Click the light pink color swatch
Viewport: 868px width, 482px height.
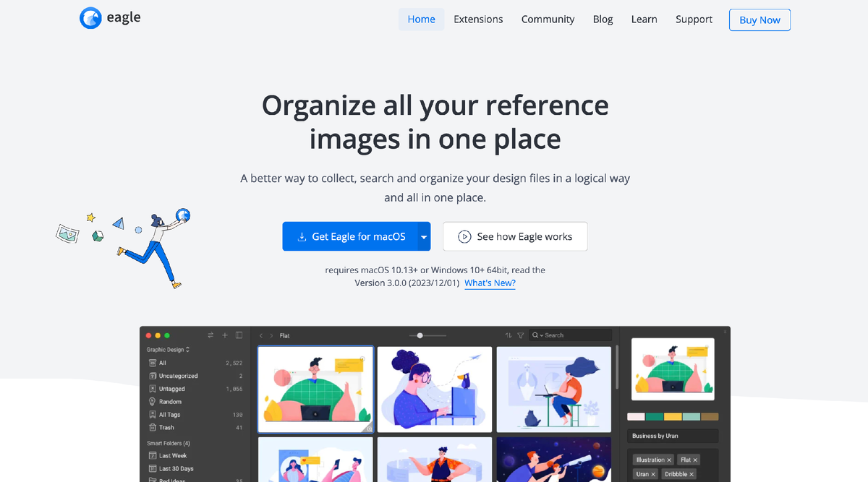636,417
